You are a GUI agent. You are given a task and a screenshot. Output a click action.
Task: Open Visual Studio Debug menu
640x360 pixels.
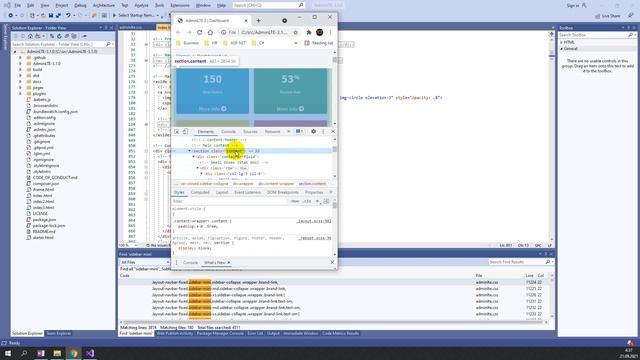click(x=80, y=5)
